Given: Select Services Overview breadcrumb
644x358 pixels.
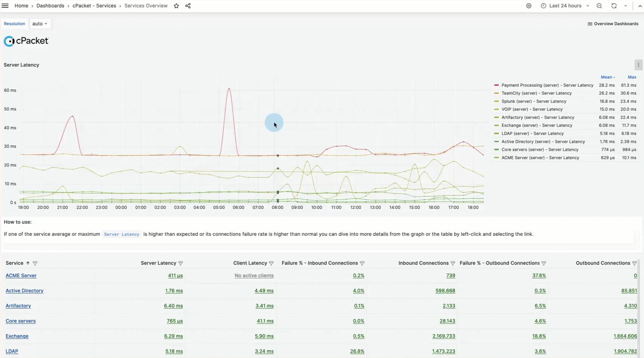Looking at the screenshot, I should point(146,6).
